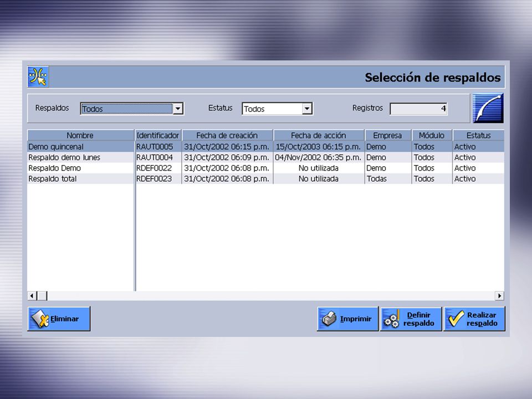Viewport: 532px width, 399px height.
Task: Click the Empresa column header
Action: 388,135
